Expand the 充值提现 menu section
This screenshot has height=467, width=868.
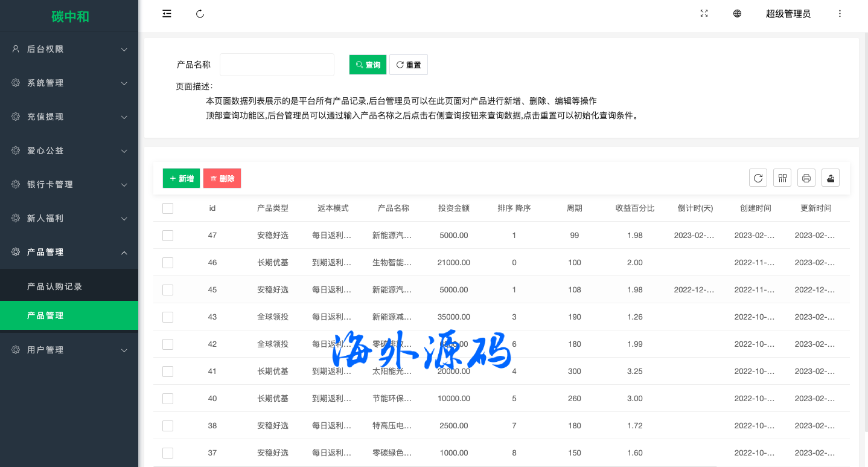69,117
